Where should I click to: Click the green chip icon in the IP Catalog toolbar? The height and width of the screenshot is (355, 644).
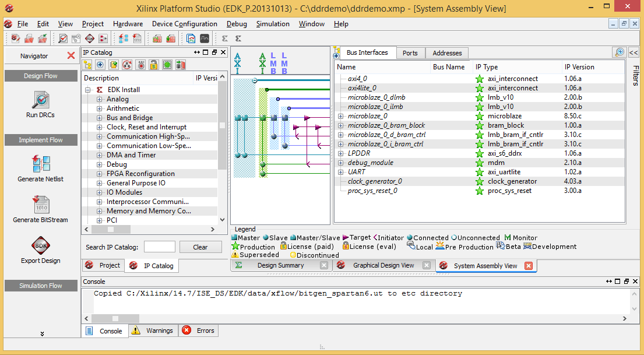point(167,64)
